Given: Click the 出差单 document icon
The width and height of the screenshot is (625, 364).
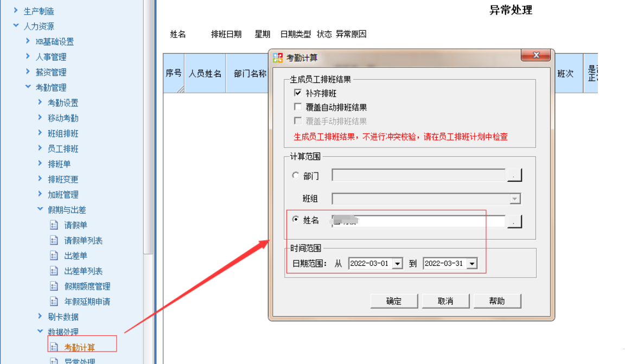Looking at the screenshot, I should [x=54, y=256].
